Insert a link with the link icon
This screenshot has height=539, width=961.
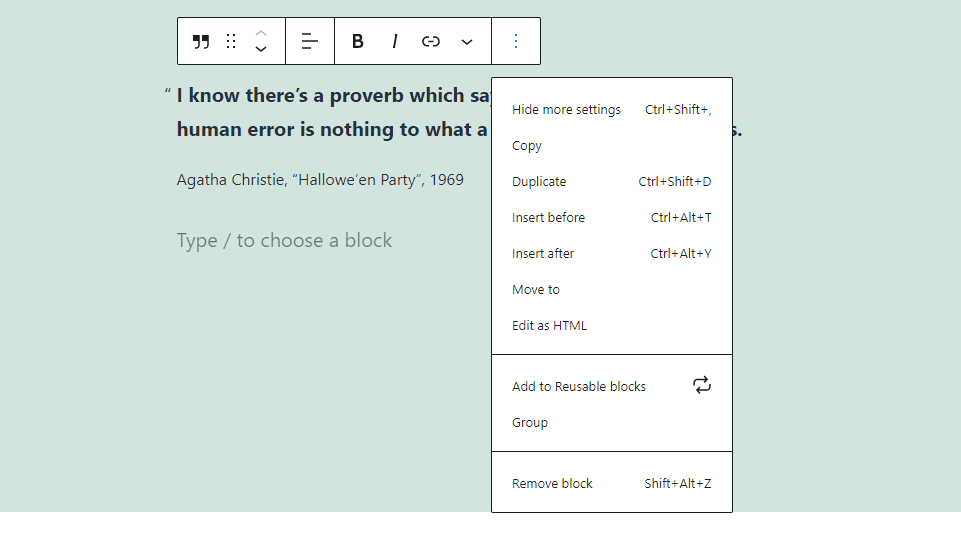(x=431, y=41)
